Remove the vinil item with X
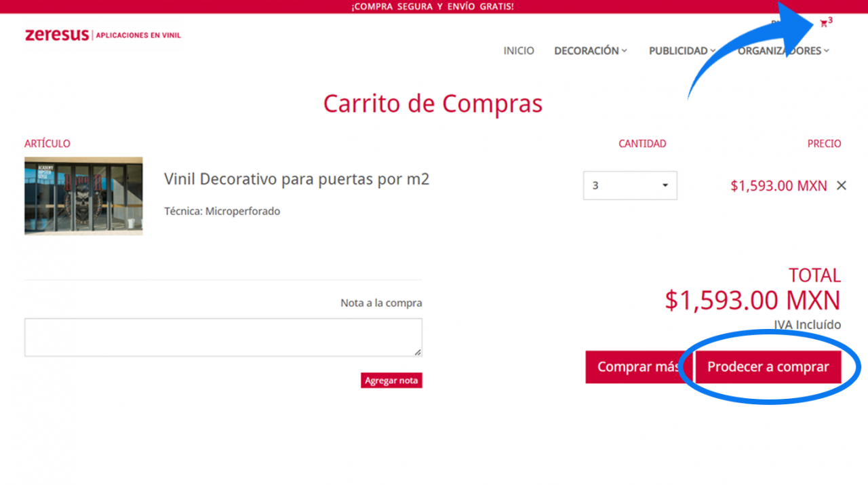The height and width of the screenshot is (485, 868). click(842, 185)
